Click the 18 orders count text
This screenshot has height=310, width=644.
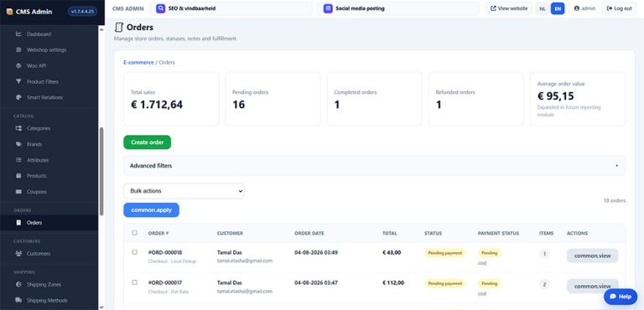point(615,201)
